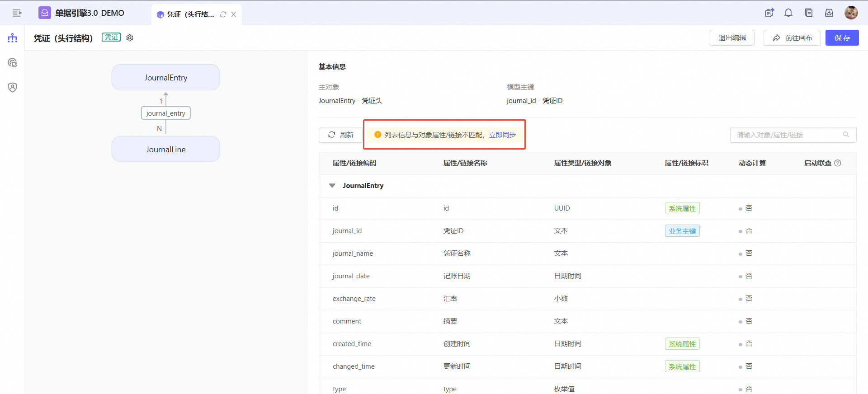Viewport: 868px width, 394px height.
Task: Open settings gear beside 凭证 tag
Action: 130,38
